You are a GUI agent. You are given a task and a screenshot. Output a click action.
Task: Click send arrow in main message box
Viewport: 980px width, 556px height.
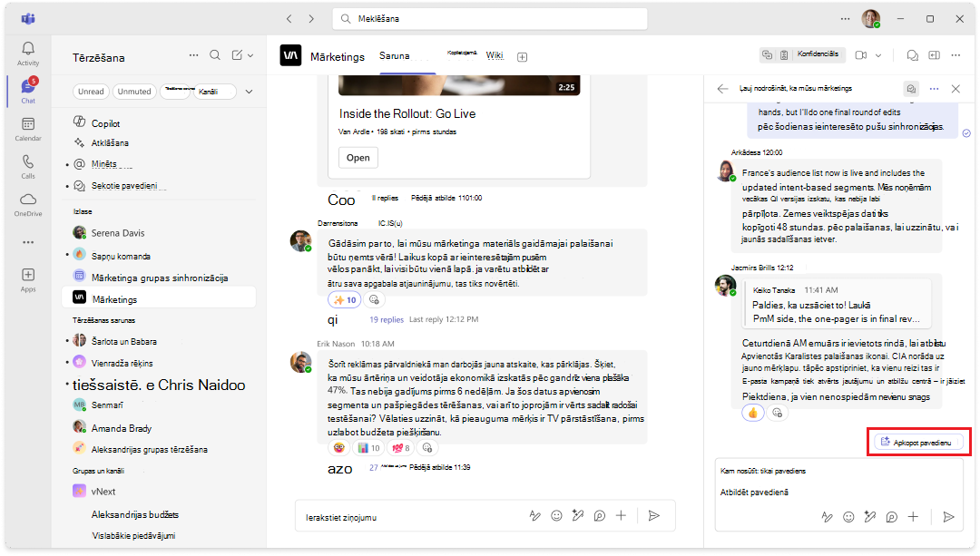point(653,515)
